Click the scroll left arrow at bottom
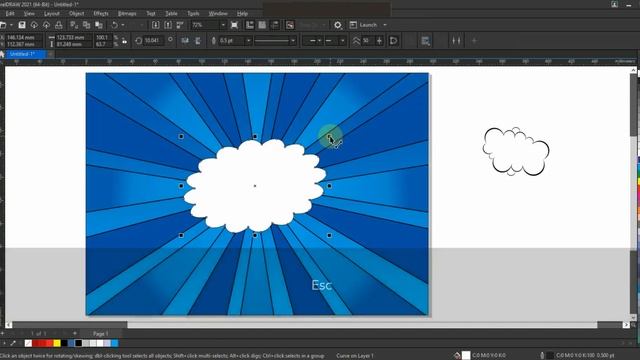 coord(9,325)
